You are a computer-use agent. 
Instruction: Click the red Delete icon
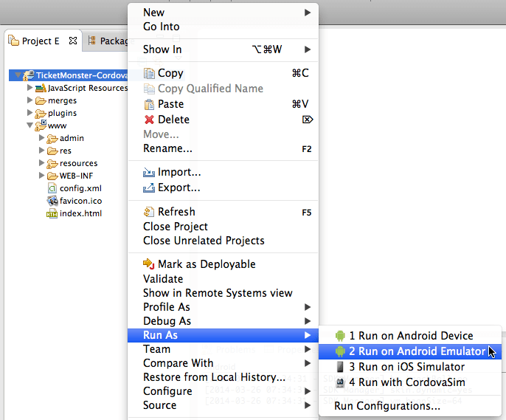point(150,120)
